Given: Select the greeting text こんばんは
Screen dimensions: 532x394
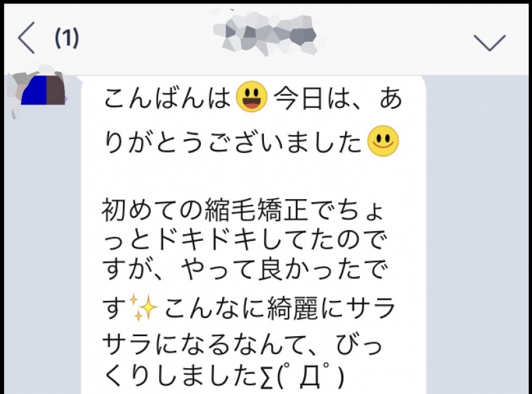Looking at the screenshot, I should click(x=168, y=98).
